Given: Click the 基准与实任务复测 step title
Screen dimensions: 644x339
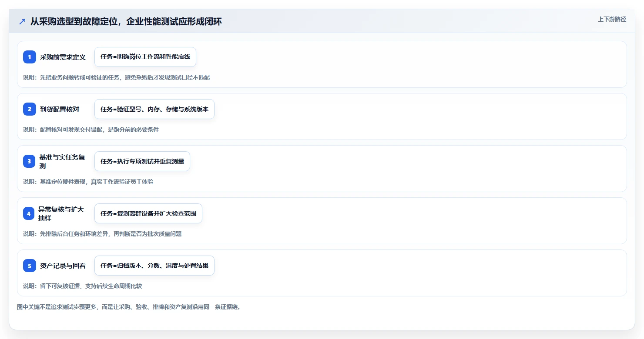Looking at the screenshot, I should [62, 161].
